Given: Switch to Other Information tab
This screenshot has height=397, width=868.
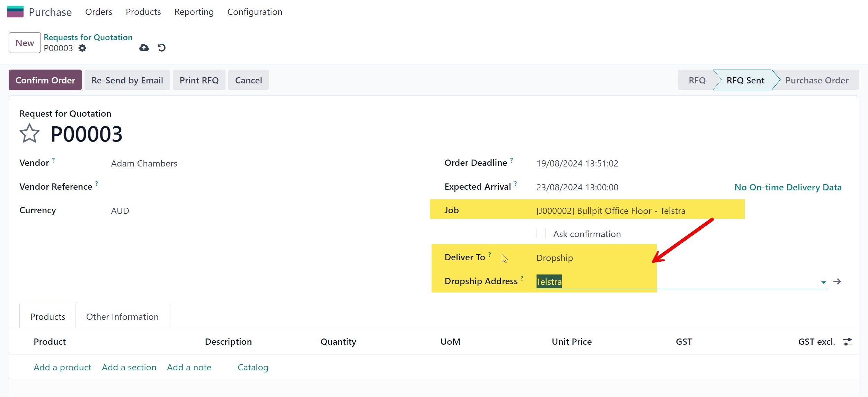Looking at the screenshot, I should pyautogui.click(x=122, y=317).
